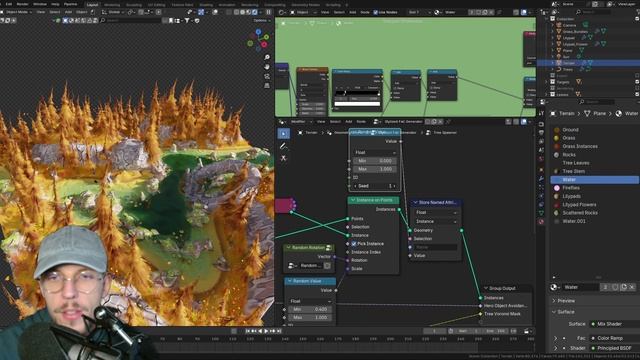Select the Water material slot

[594, 180]
